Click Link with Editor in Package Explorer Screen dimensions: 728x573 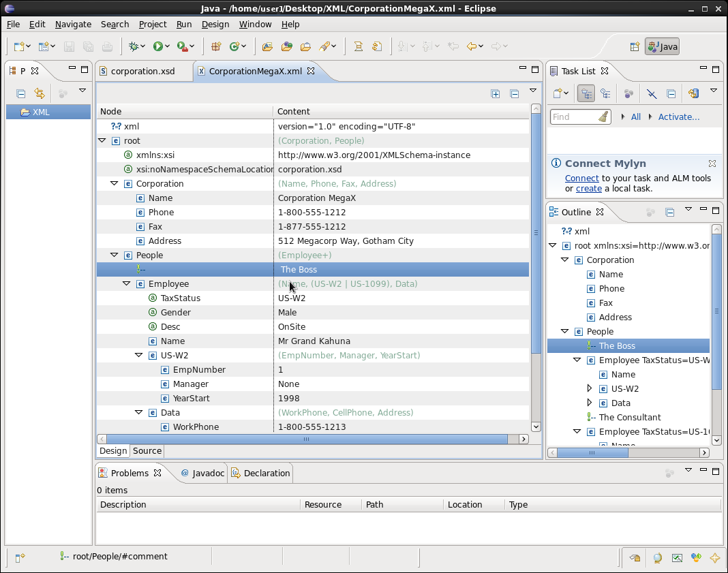pyautogui.click(x=40, y=94)
